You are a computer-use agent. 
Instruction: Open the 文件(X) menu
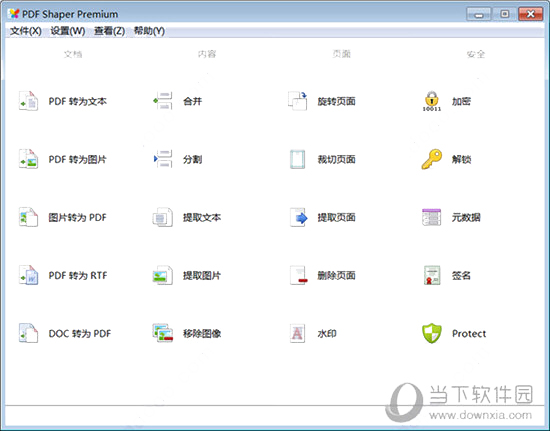click(26, 31)
